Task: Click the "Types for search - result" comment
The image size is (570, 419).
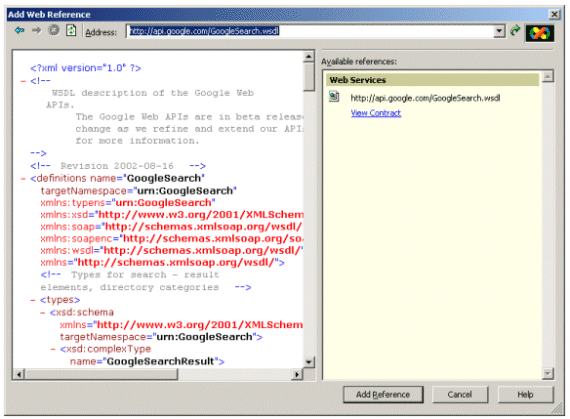Action: (145, 275)
